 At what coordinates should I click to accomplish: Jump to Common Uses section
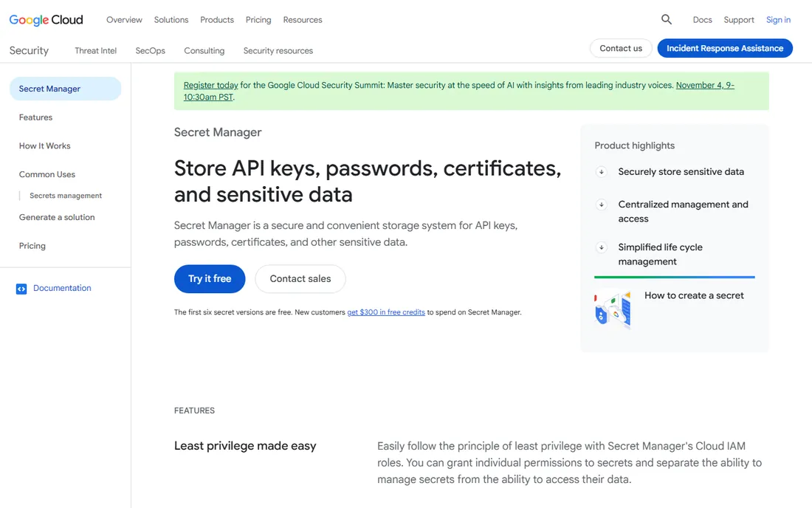coord(47,174)
